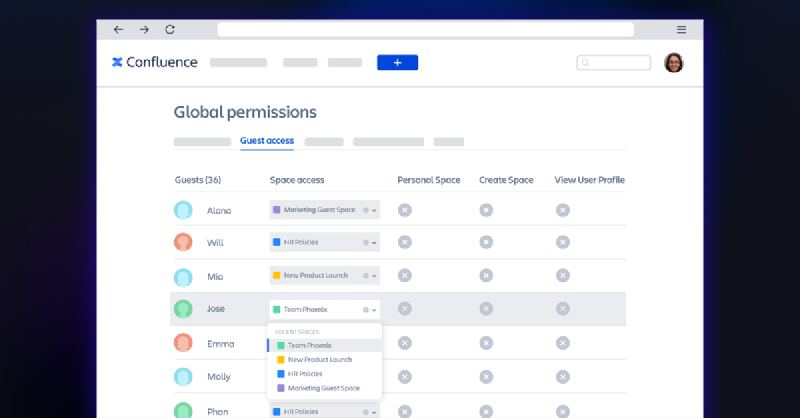Screen dimensions: 800x418
Task: Select the Guest access tab
Action: (x=267, y=141)
